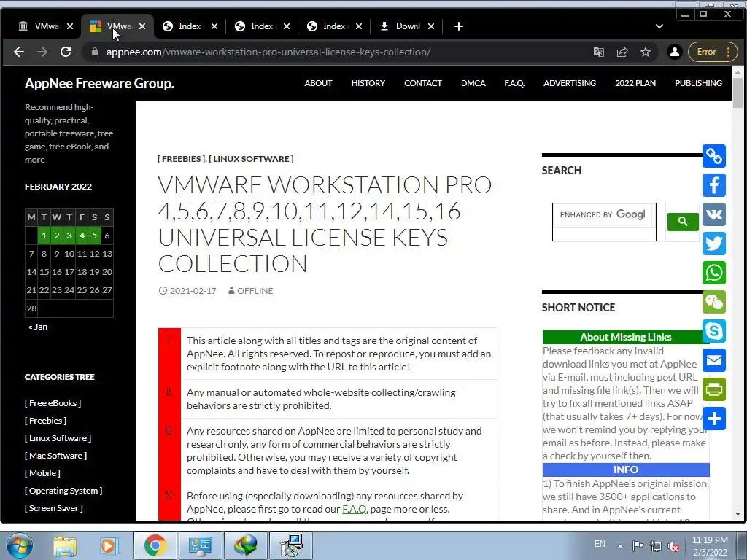Image resolution: width=747 pixels, height=560 pixels.
Task: Share the article via WhatsApp
Action: click(x=714, y=273)
